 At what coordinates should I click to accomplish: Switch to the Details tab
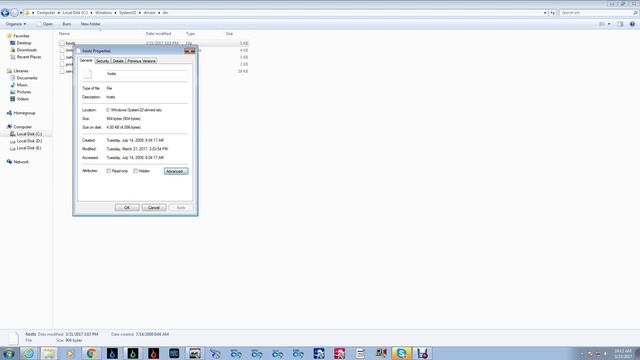click(x=118, y=61)
